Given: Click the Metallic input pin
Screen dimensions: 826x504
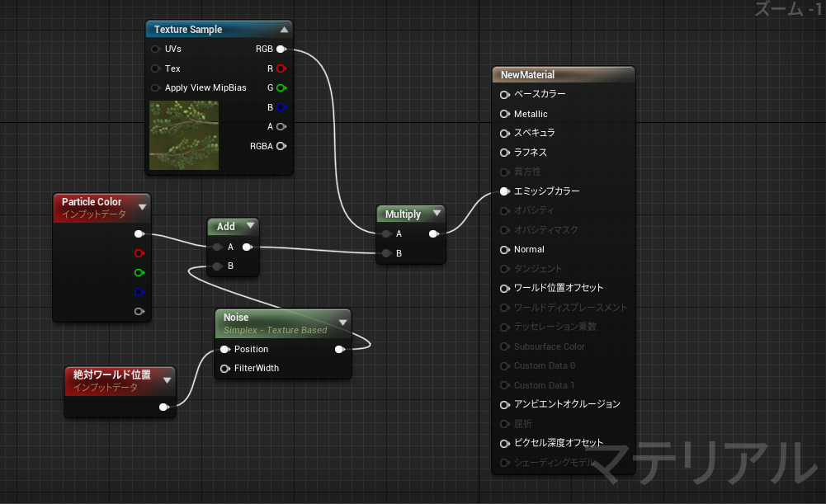Looking at the screenshot, I should (x=505, y=115).
